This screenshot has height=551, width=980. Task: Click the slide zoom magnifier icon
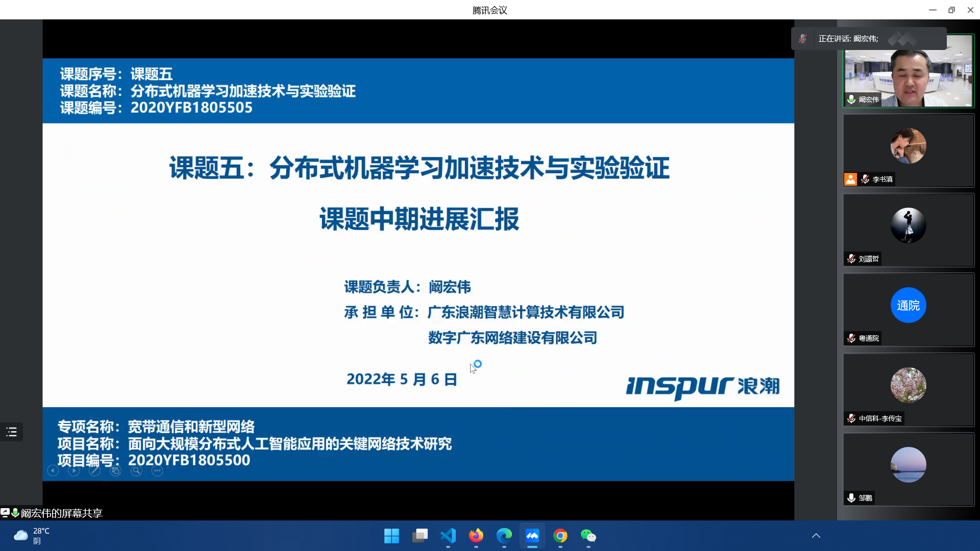tap(136, 471)
